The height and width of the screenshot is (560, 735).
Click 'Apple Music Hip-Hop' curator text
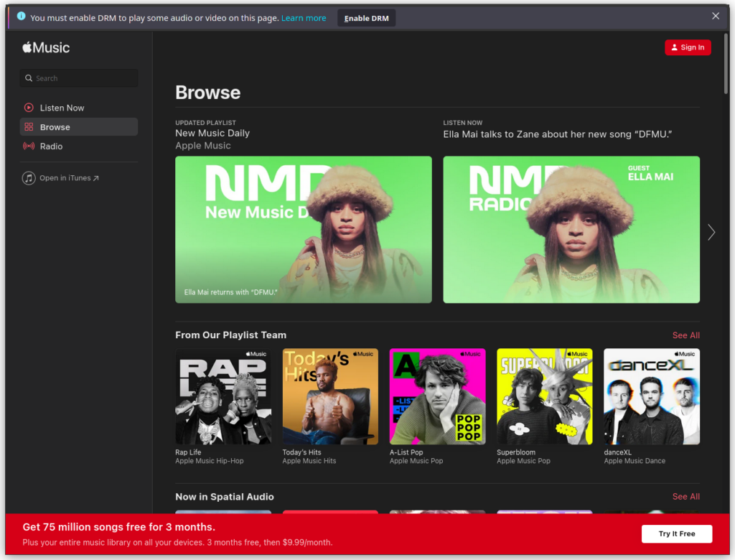point(210,461)
